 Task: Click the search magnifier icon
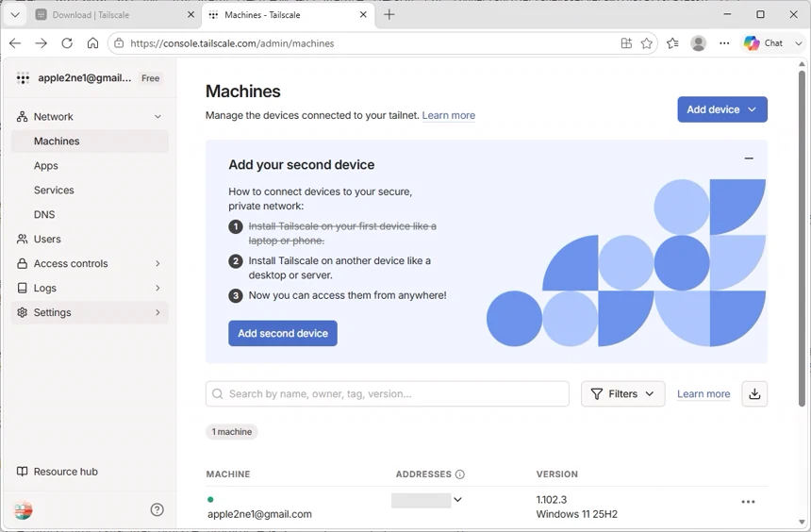218,394
